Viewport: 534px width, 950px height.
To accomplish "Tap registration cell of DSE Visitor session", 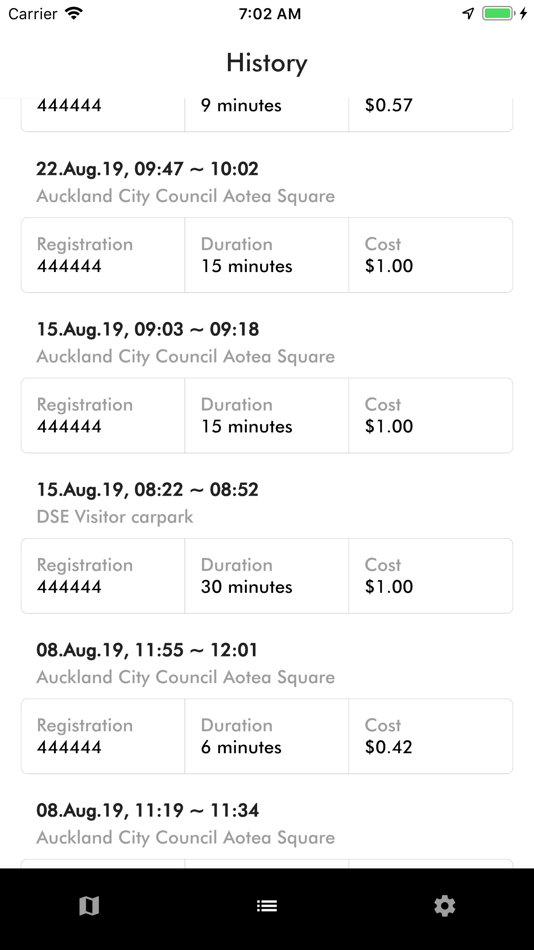I will (x=103, y=576).
